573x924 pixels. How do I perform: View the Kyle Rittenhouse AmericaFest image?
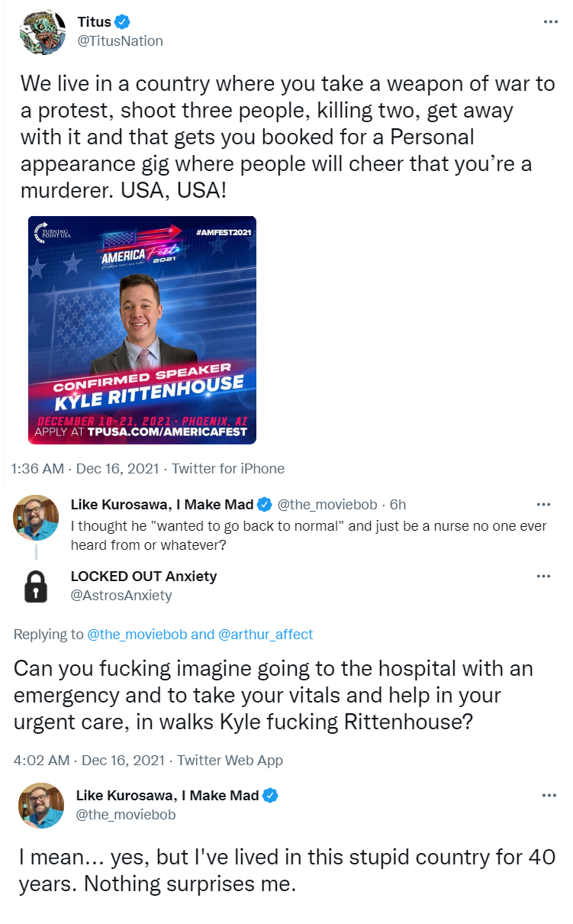142,330
